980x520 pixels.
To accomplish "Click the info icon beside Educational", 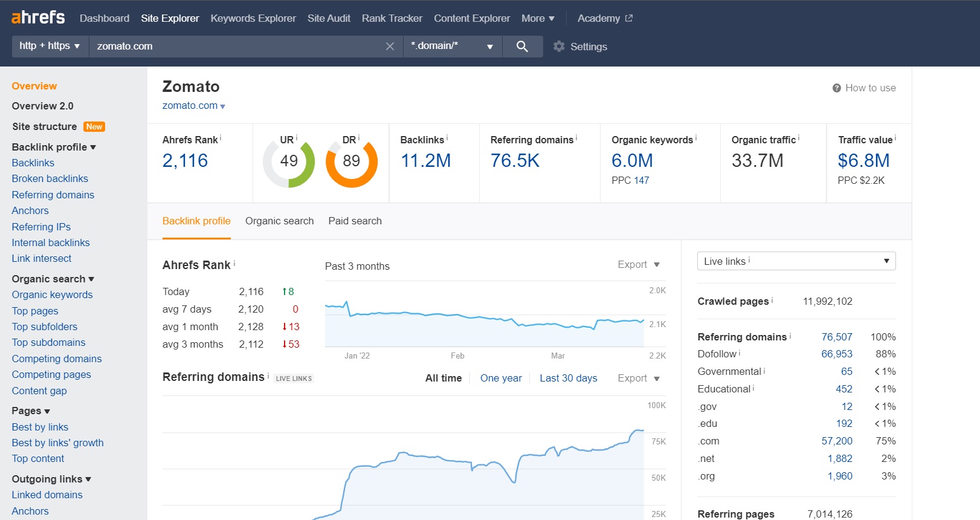I will pyautogui.click(x=753, y=388).
